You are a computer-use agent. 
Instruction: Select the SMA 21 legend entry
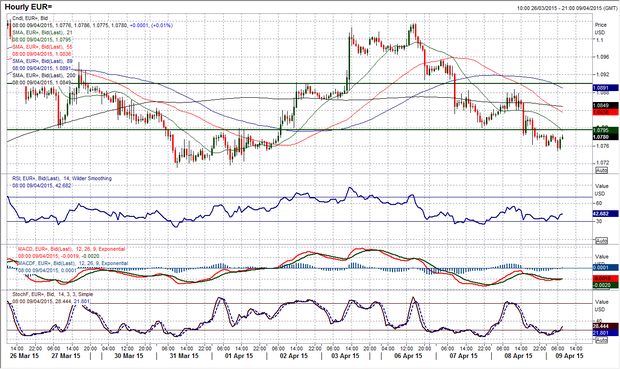coord(43,32)
